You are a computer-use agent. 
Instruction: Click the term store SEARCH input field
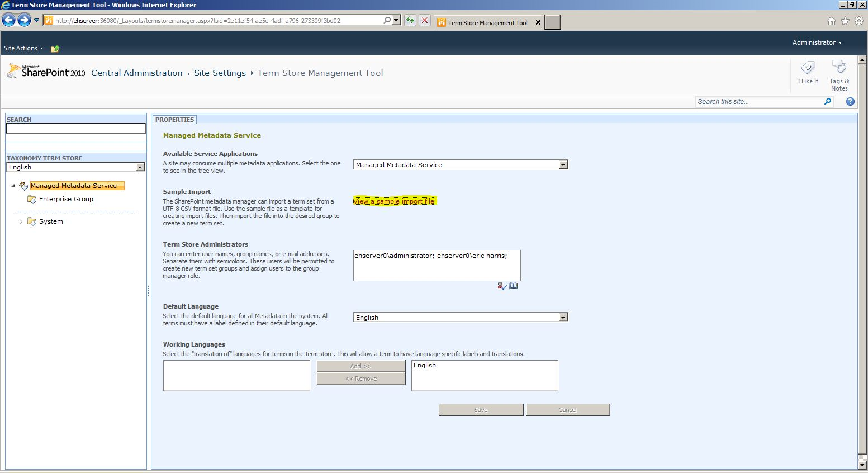pyautogui.click(x=76, y=129)
